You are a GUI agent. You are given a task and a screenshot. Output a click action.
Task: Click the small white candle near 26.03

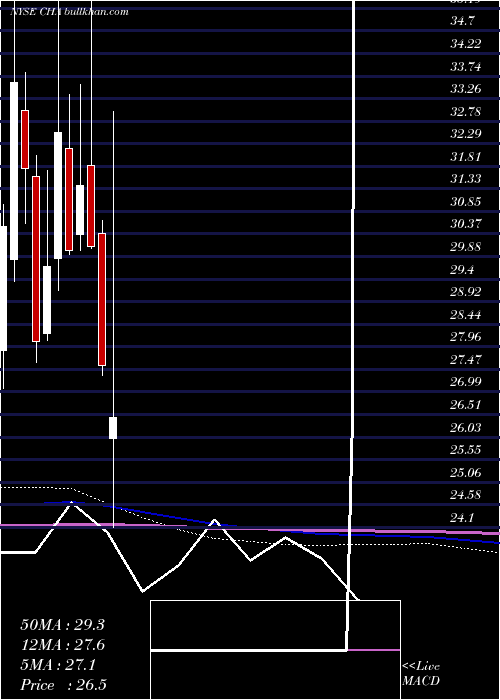click(x=113, y=428)
